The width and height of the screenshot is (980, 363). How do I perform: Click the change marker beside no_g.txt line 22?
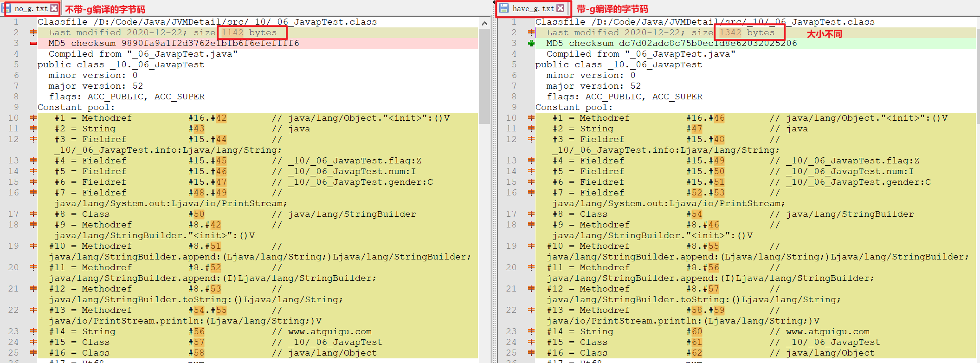click(x=33, y=310)
